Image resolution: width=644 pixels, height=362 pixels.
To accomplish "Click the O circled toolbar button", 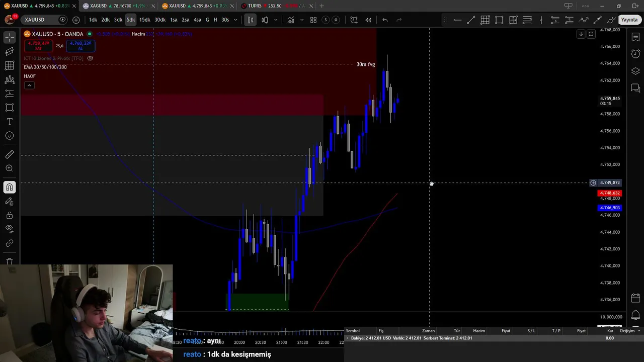I will click(336, 20).
